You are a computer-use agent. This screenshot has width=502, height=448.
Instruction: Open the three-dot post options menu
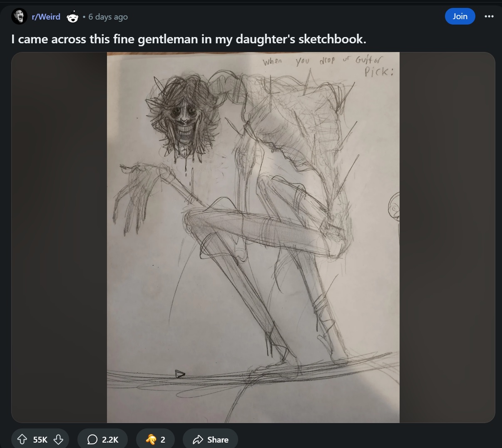pyautogui.click(x=489, y=16)
